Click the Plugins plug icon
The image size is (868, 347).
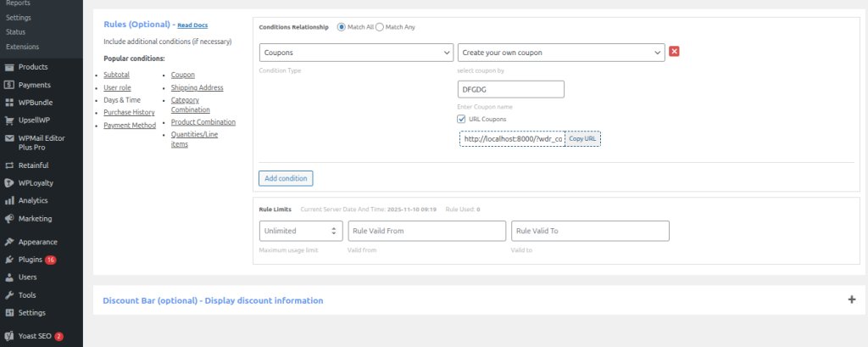click(9, 260)
